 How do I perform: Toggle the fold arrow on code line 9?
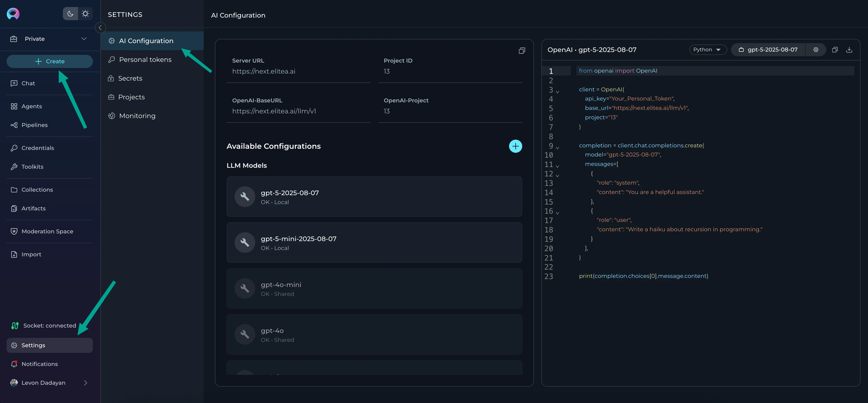pos(557,148)
